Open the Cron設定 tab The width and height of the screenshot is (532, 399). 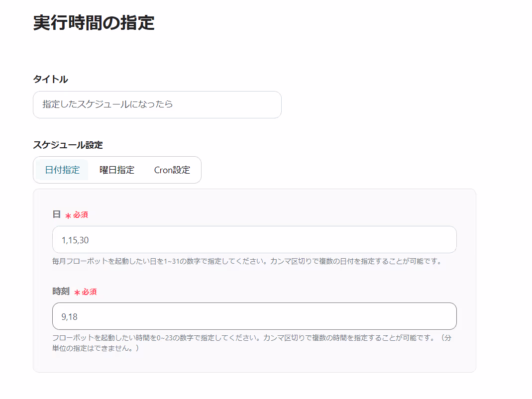pos(172,170)
